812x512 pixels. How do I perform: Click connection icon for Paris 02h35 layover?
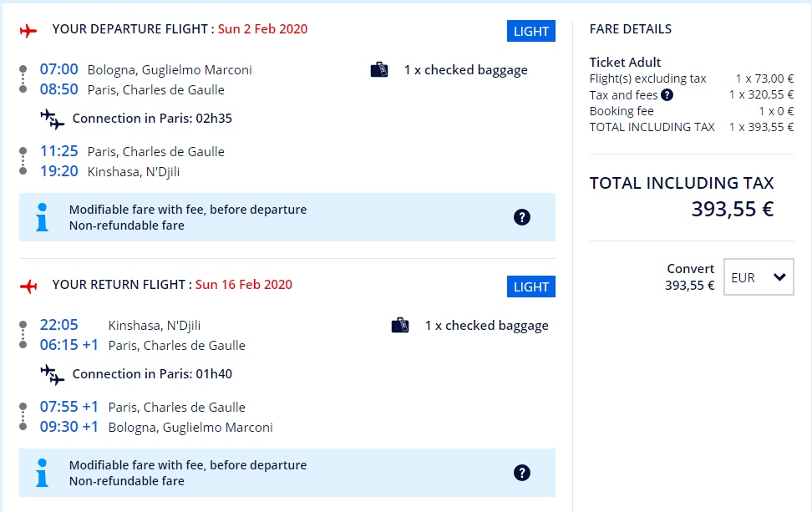coord(53,119)
